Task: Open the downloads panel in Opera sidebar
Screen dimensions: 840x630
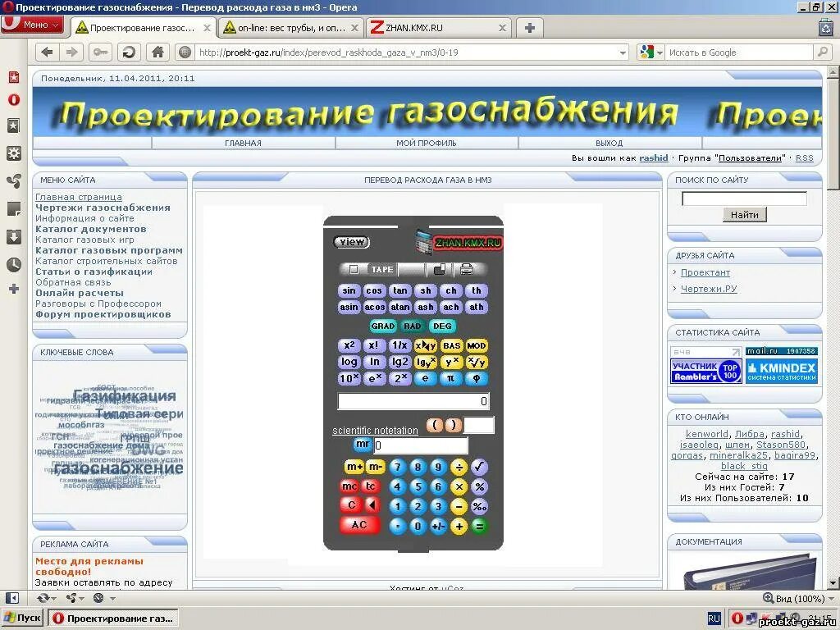Action: pos(12,237)
